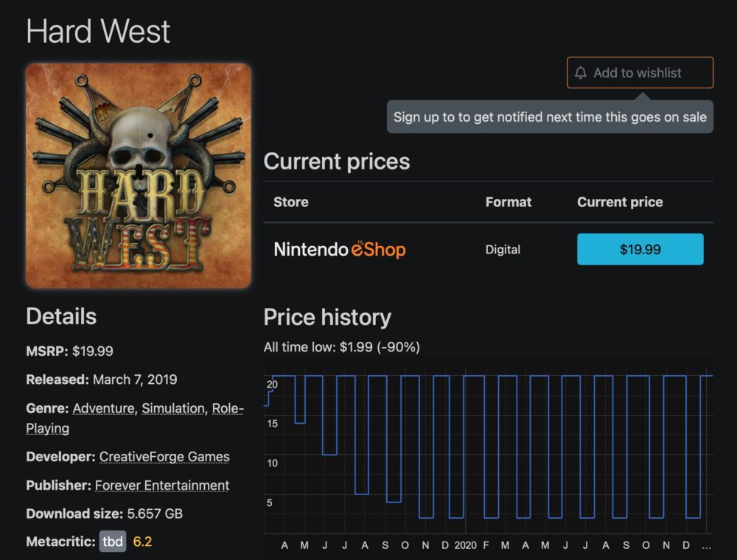
Task: Follow the Adventure genre link
Action: [x=103, y=408]
